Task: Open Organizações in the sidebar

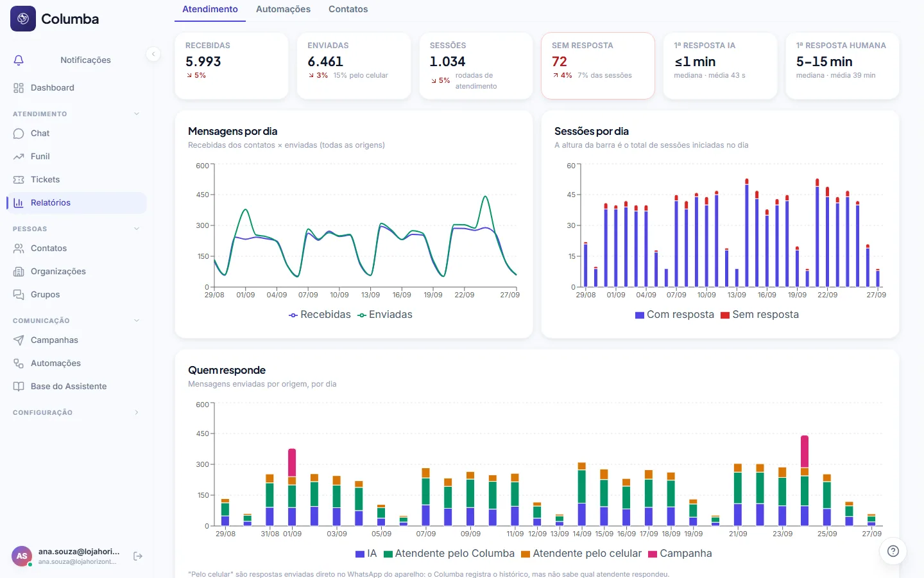Action: 76,272
